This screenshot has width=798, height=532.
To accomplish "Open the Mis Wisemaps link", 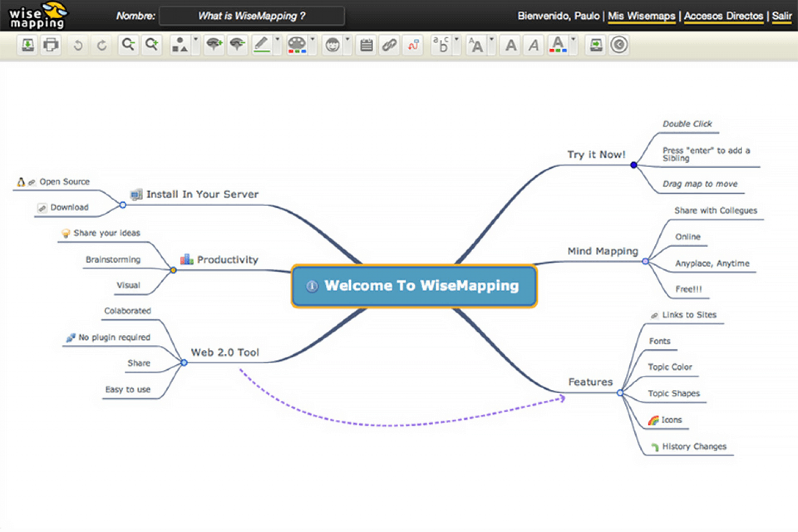I will click(x=641, y=16).
